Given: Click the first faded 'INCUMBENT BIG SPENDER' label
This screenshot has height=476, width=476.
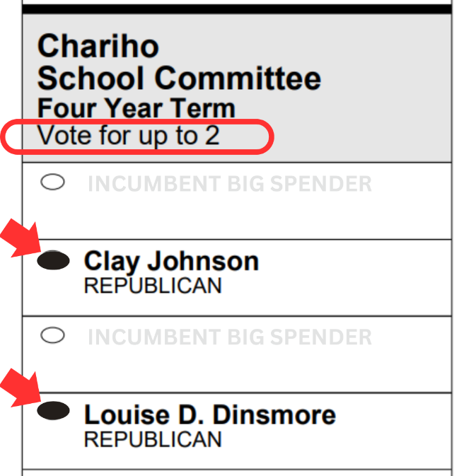Looking at the screenshot, I should pos(229,185).
